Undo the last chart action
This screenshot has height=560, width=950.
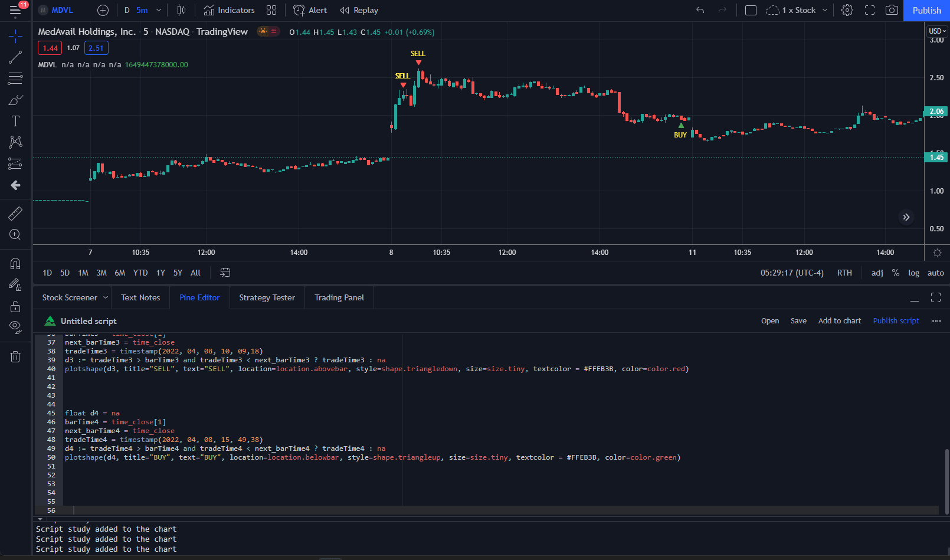[x=700, y=11]
